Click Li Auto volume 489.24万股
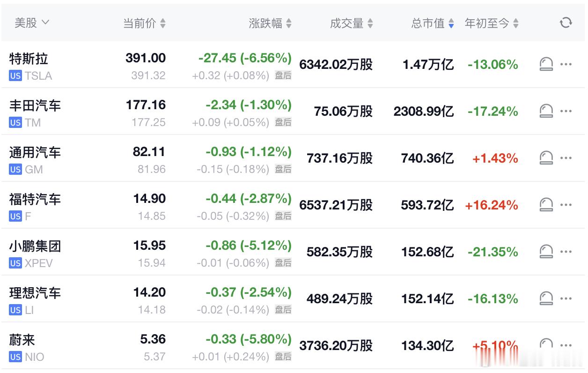Image resolution: width=588 pixels, height=373 pixels. pos(340,299)
